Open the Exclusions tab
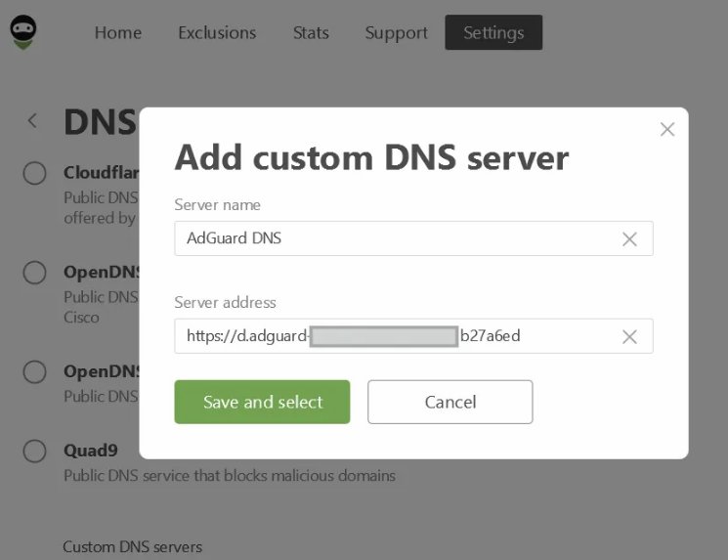This screenshot has width=728, height=560. tap(217, 32)
